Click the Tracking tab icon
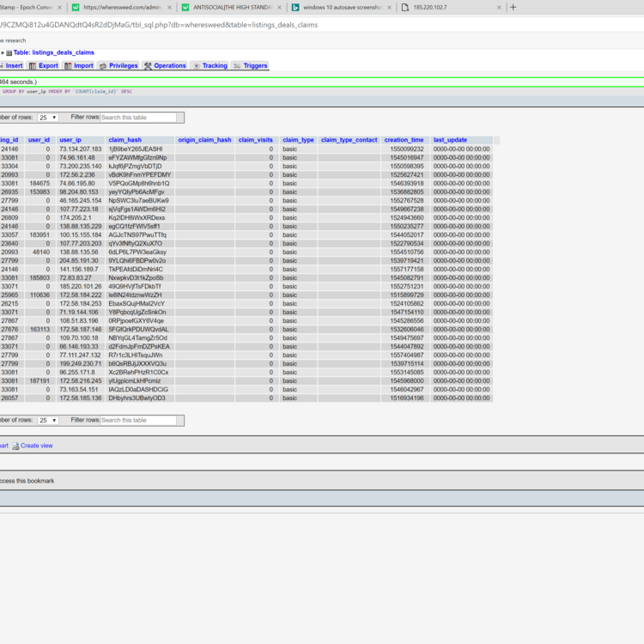 pyautogui.click(x=196, y=65)
